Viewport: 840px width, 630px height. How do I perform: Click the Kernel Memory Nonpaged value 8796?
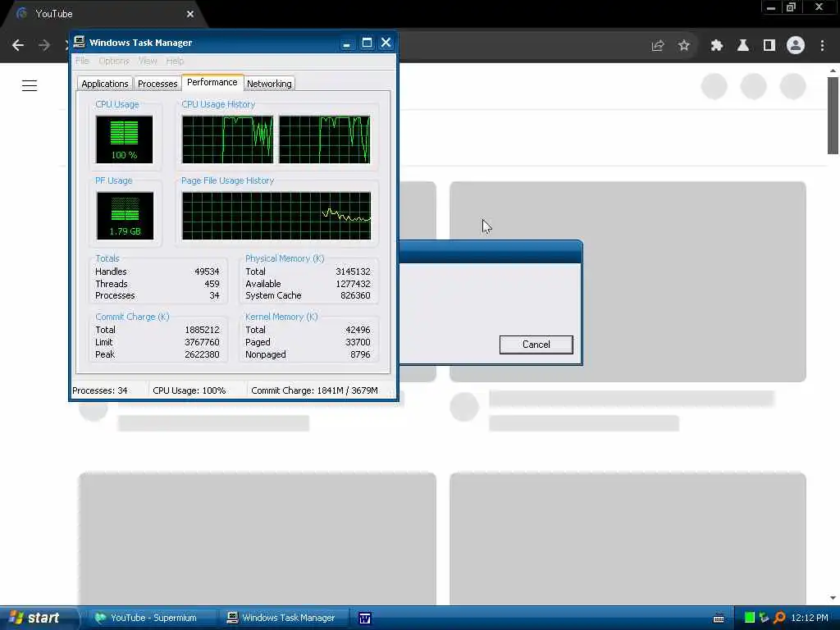(361, 354)
